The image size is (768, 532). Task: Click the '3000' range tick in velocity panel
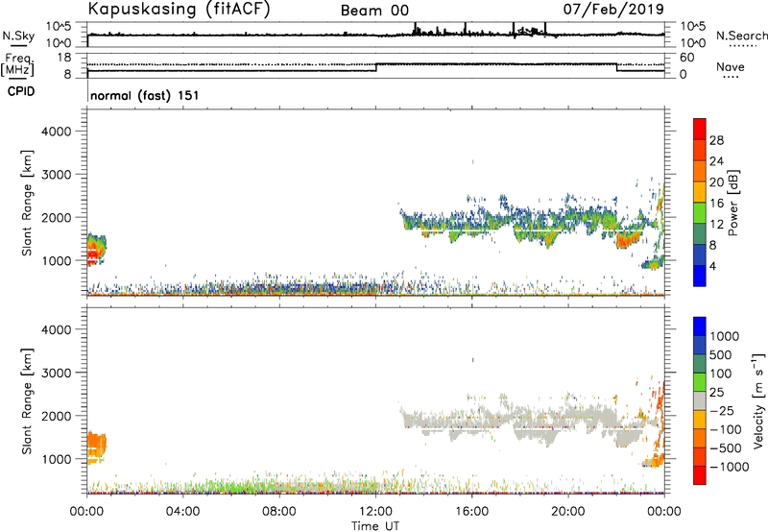[57, 373]
